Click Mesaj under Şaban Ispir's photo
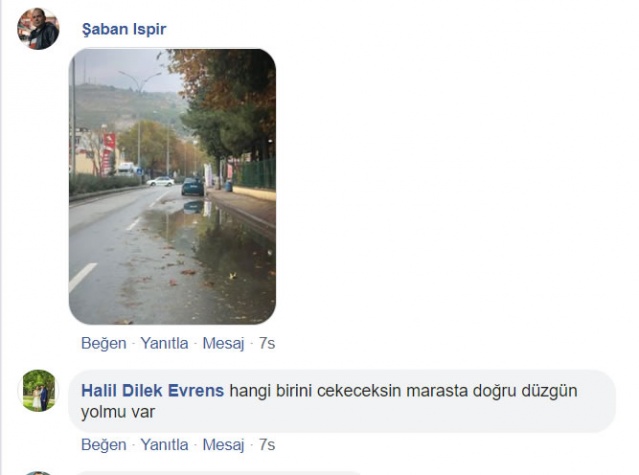This screenshot has height=475, width=639. [x=223, y=343]
